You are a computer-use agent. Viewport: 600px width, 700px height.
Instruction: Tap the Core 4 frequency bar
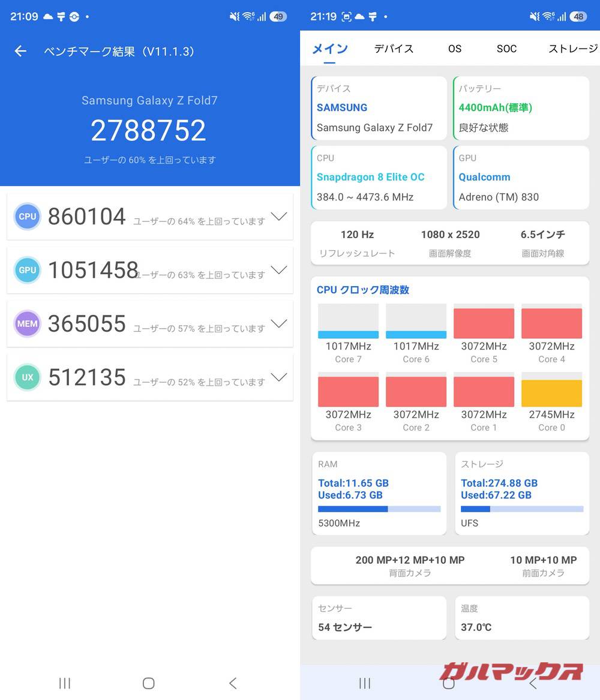click(552, 321)
